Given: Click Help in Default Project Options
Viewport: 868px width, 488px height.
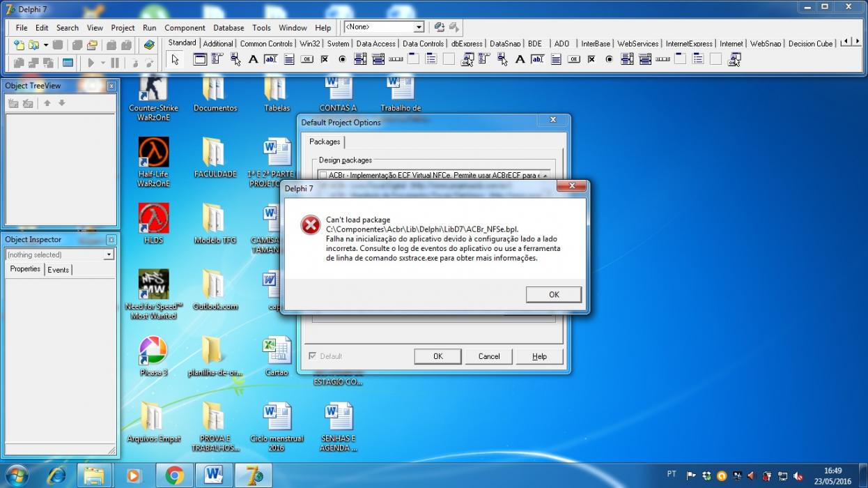Looking at the screenshot, I should point(539,356).
